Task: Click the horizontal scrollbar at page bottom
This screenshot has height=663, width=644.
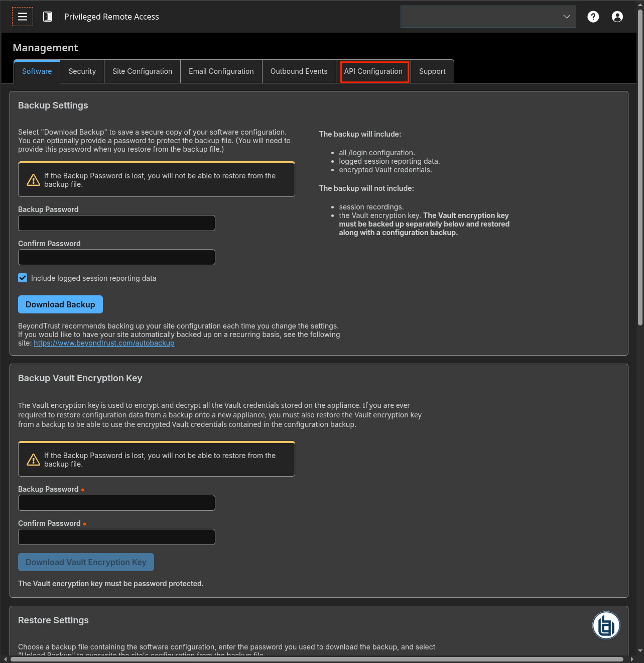Action: point(316,659)
